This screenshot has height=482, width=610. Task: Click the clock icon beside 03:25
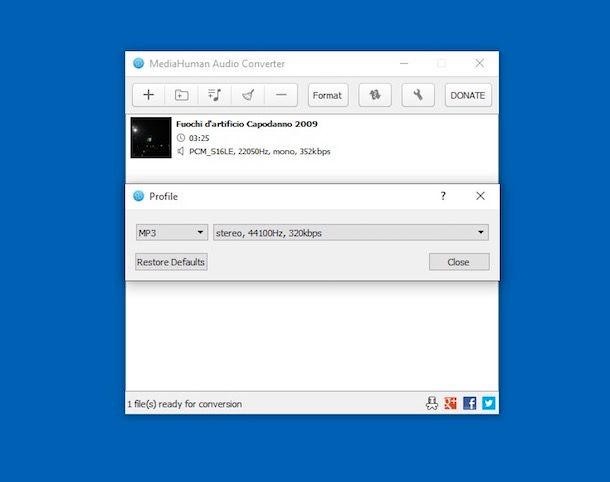(181, 138)
